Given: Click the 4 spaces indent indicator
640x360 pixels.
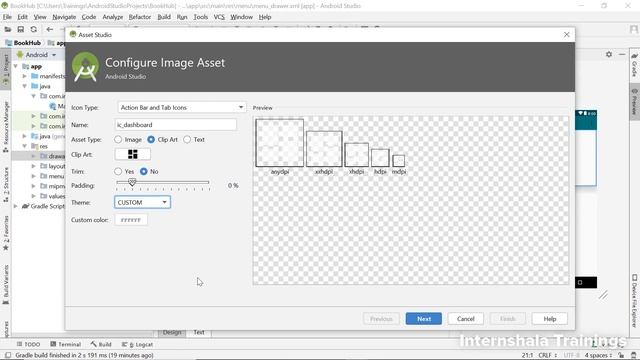Looking at the screenshot, I should [598, 356].
